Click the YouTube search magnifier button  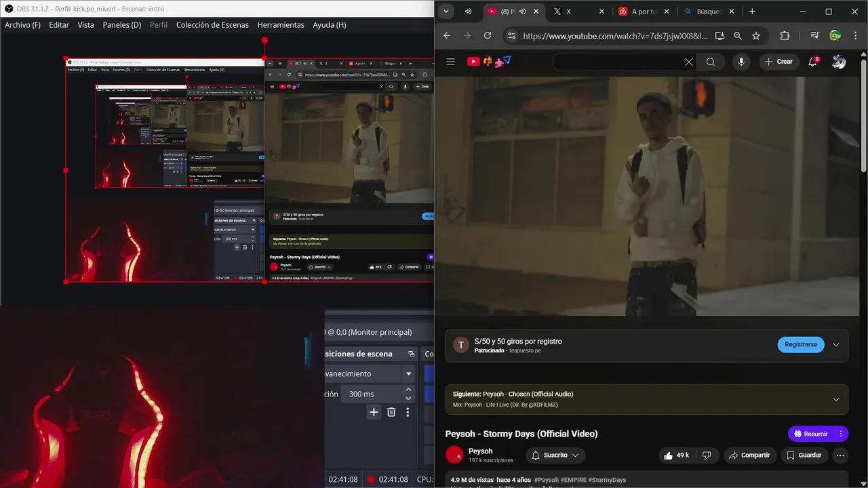click(711, 62)
